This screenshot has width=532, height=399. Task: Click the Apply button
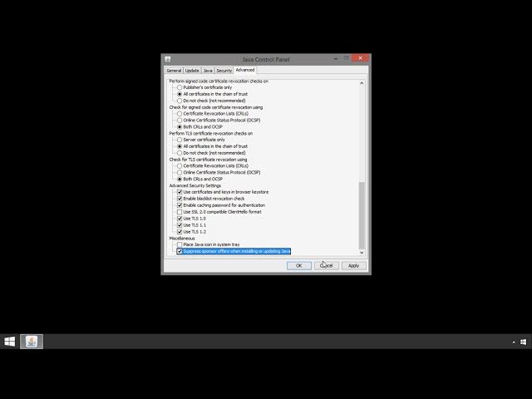pos(353,266)
